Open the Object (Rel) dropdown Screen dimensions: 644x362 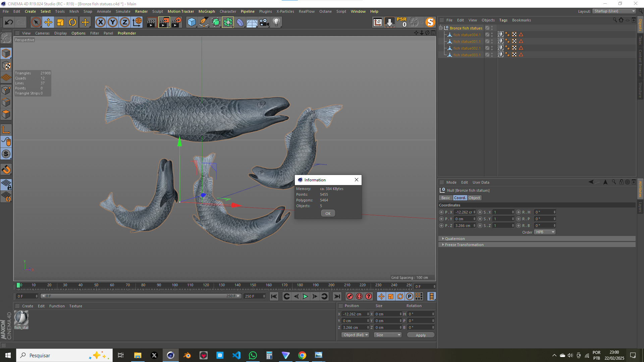click(356, 335)
